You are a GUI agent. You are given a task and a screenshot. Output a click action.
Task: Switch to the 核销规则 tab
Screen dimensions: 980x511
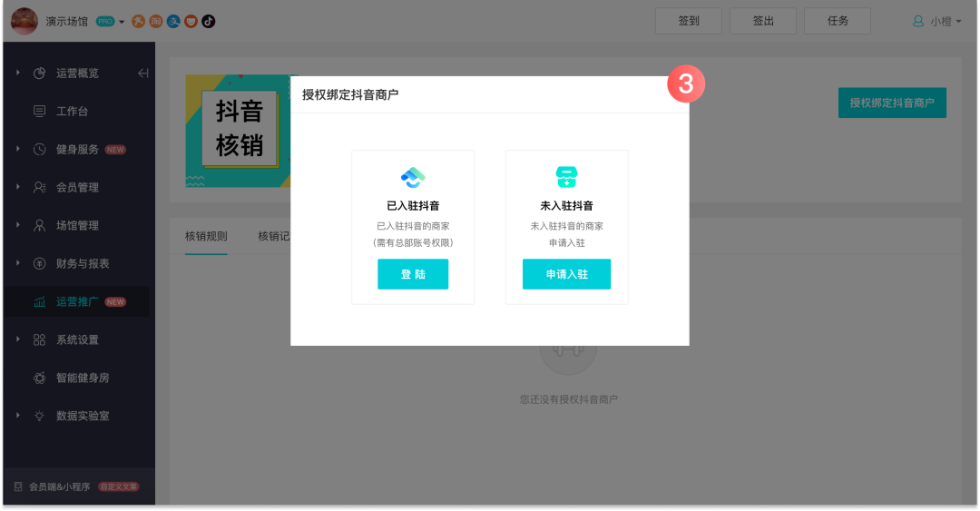click(206, 236)
